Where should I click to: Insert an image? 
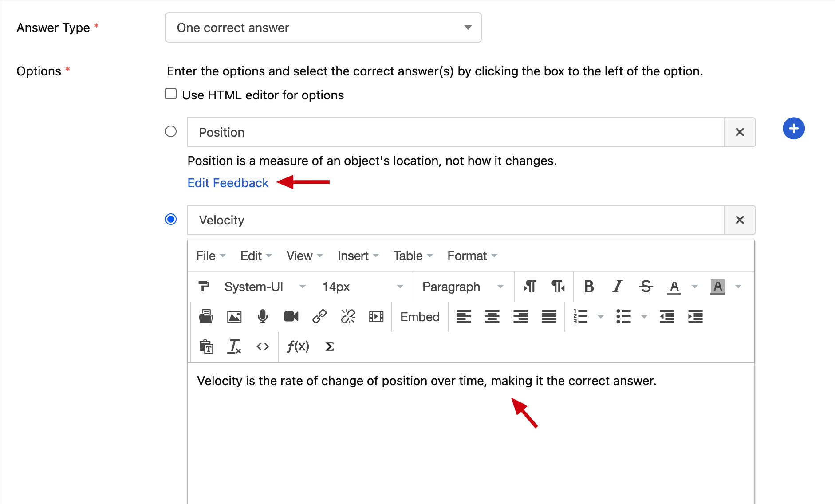point(234,316)
